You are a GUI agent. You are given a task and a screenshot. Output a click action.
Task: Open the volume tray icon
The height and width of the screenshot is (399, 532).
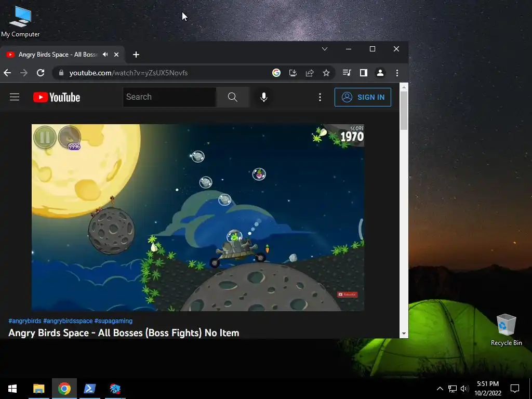tap(464, 389)
